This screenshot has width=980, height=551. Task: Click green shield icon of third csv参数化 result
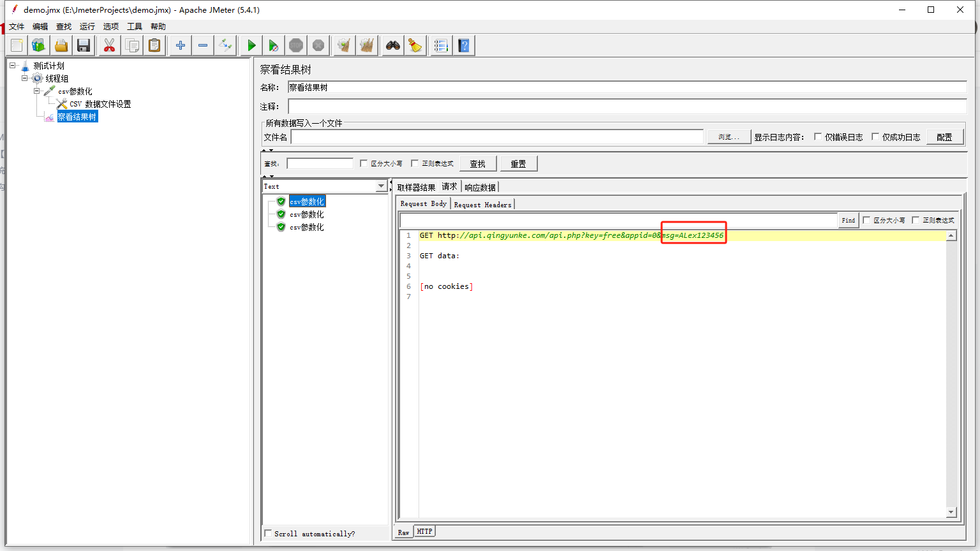coord(281,227)
